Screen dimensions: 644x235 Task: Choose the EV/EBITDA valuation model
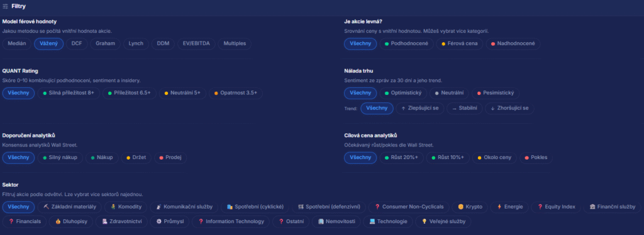(x=197, y=43)
